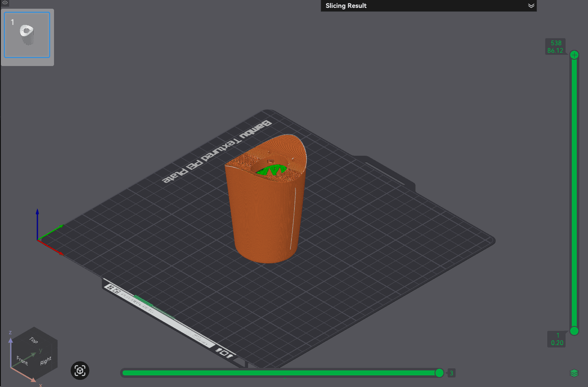Collapse the Slicing Result panel via double chevron
The height and width of the screenshot is (387, 588).
[x=531, y=6]
